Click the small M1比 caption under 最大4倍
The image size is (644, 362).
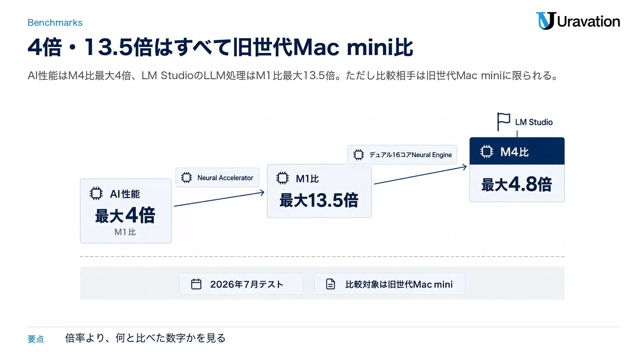coord(125,232)
